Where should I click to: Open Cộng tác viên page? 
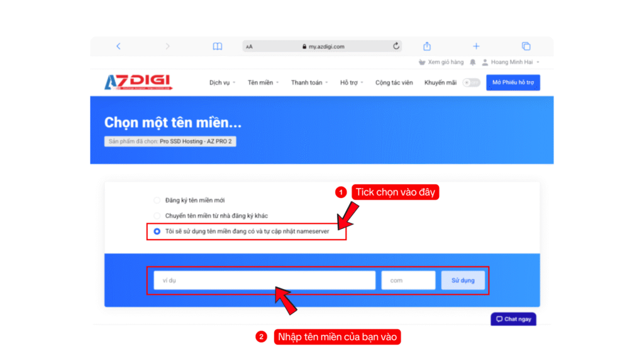(x=394, y=82)
